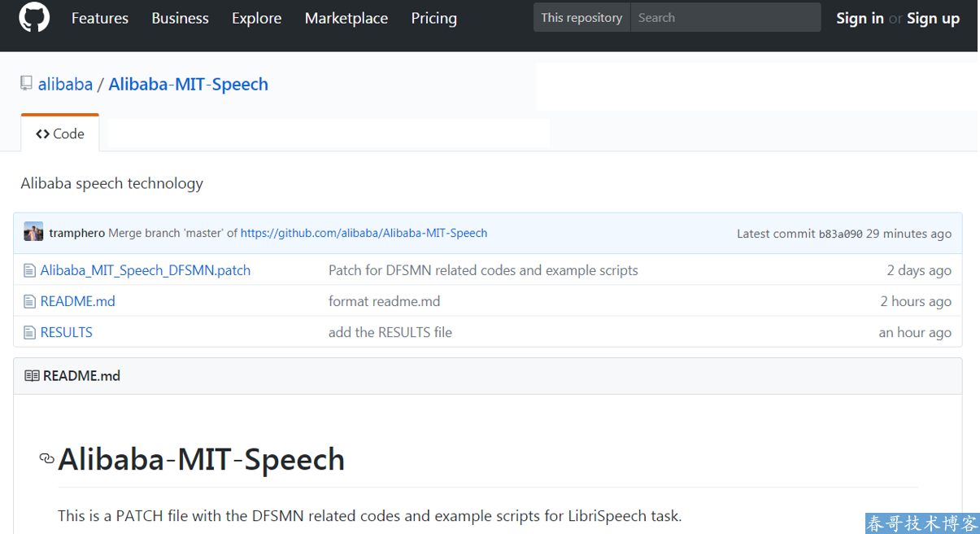Click the large Alibaba-MIT-Speech README heading
This screenshot has width=980, height=534.
click(x=202, y=459)
